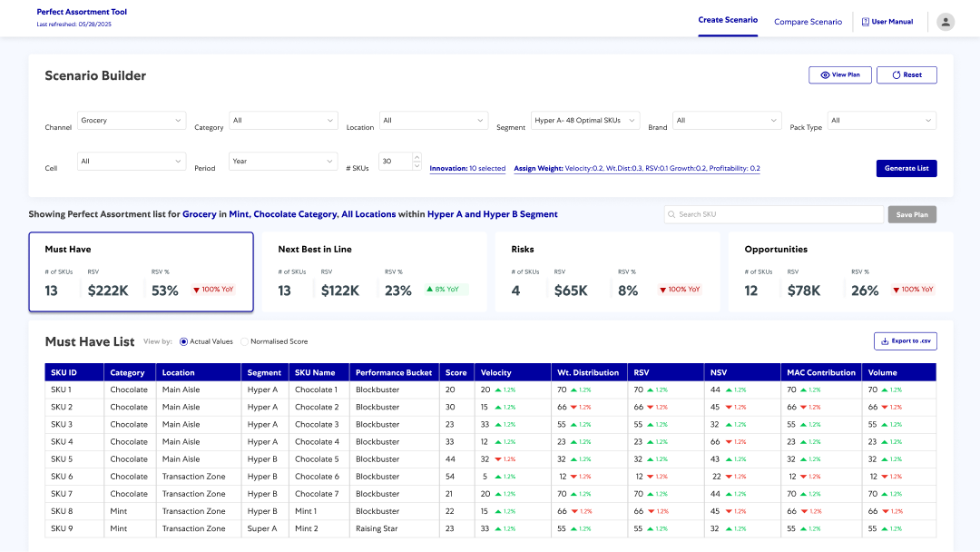Select the Actual Values radio button
This screenshot has width=980, height=552.
coord(183,342)
